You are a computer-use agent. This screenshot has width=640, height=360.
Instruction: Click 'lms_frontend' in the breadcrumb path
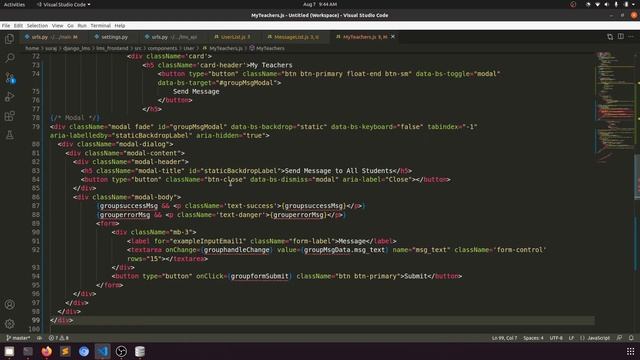point(112,48)
